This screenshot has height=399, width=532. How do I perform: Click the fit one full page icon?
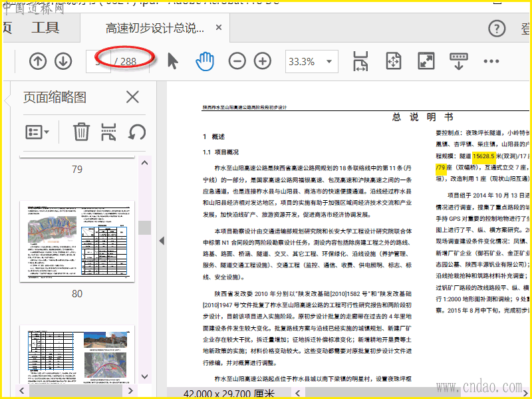pyautogui.click(x=393, y=61)
